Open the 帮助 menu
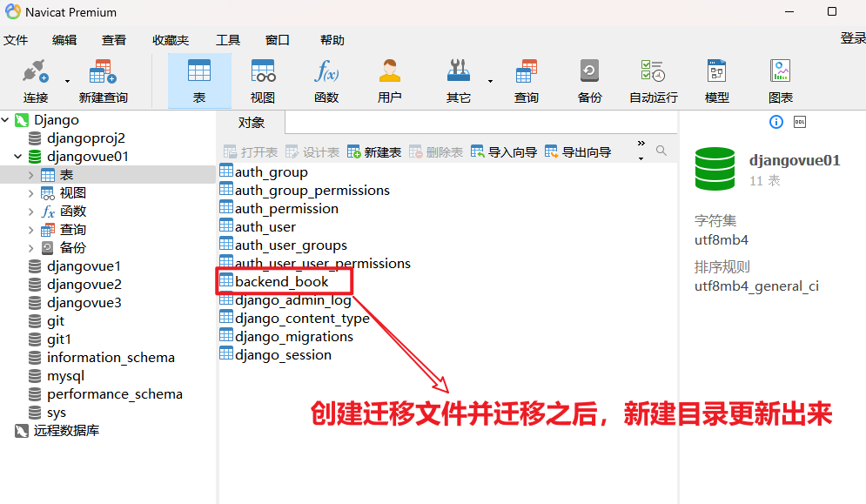Screen dimensions: 866x504 coord(332,40)
